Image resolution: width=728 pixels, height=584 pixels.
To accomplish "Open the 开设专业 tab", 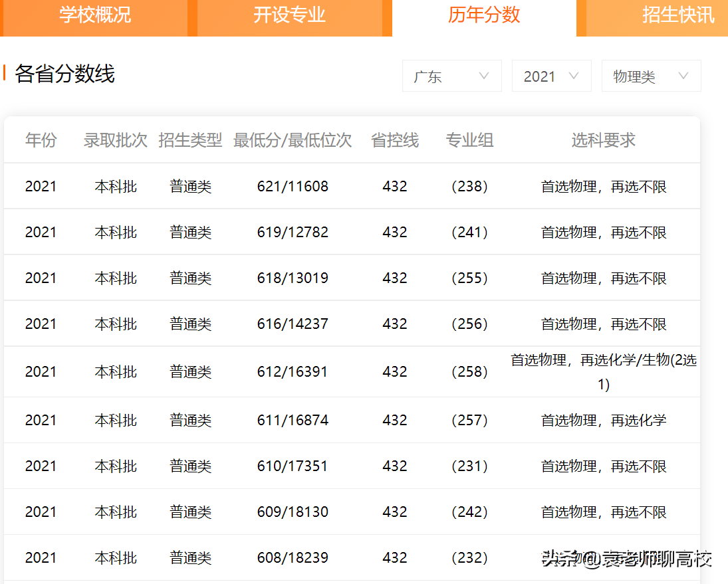I will click(289, 16).
